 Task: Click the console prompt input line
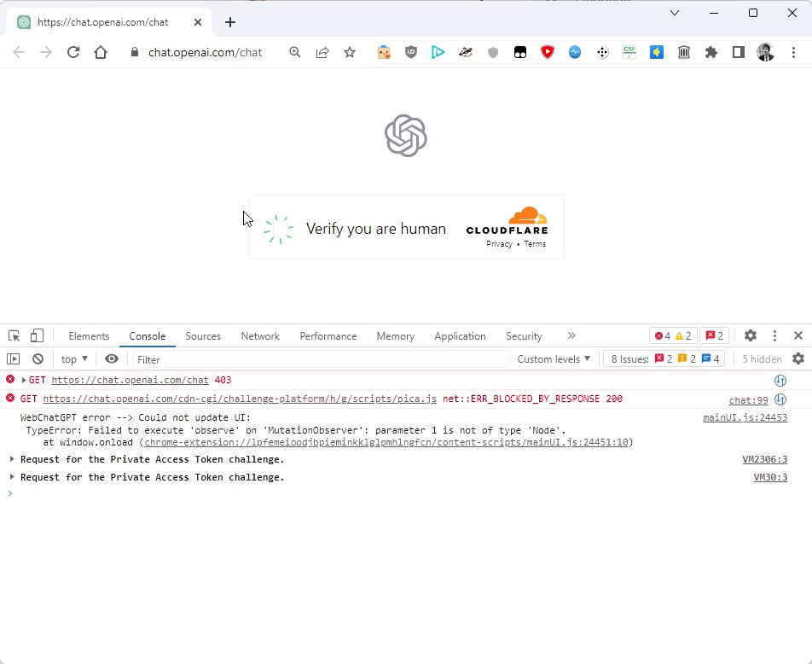[x=404, y=493]
